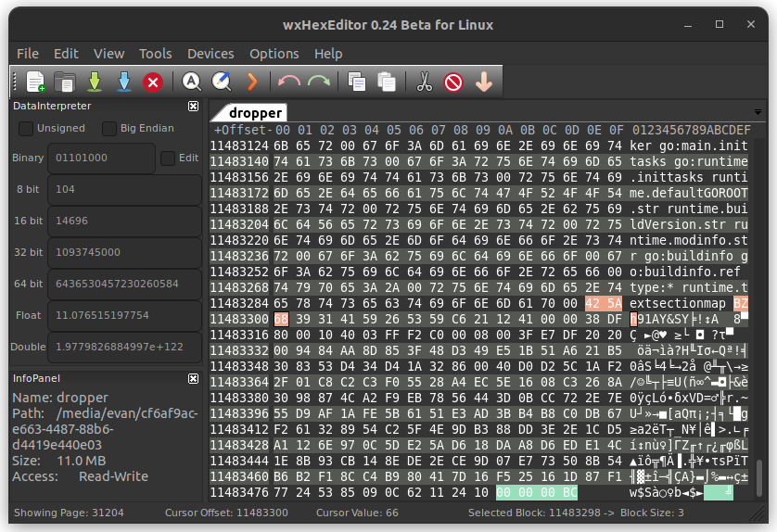
Task: Click the vertical scrollbar thumb of hex view
Action: click(x=758, y=478)
